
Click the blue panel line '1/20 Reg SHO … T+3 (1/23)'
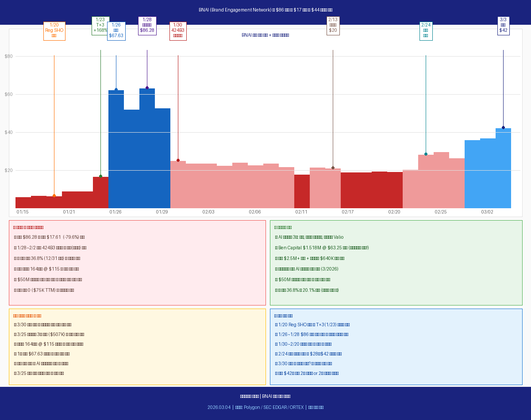point(312,325)
